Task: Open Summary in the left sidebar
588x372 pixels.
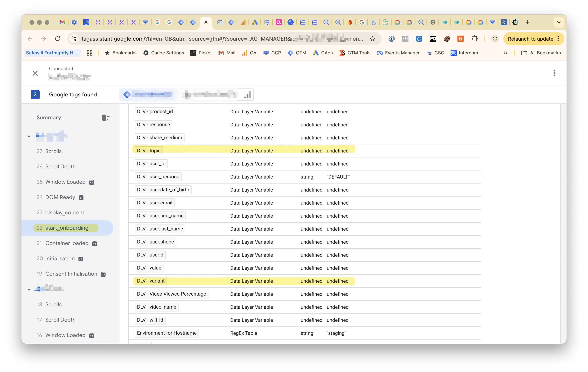Action: tap(49, 118)
